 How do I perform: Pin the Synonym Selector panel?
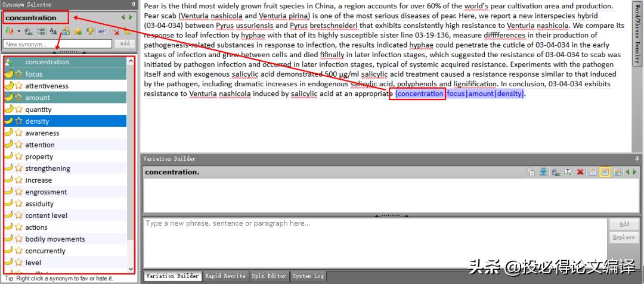[132, 5]
